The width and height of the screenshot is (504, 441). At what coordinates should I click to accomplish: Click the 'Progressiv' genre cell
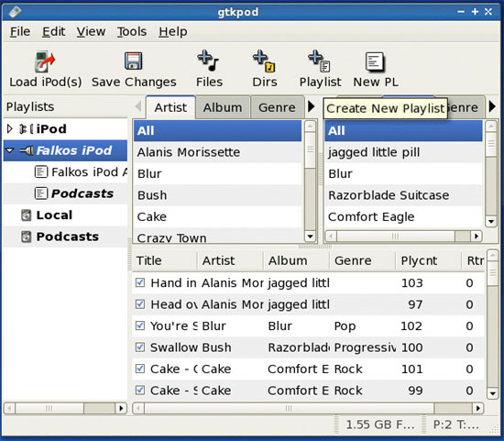365,347
